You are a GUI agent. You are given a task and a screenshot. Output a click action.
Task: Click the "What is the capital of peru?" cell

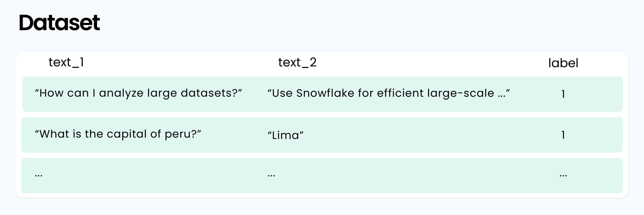pos(118,134)
